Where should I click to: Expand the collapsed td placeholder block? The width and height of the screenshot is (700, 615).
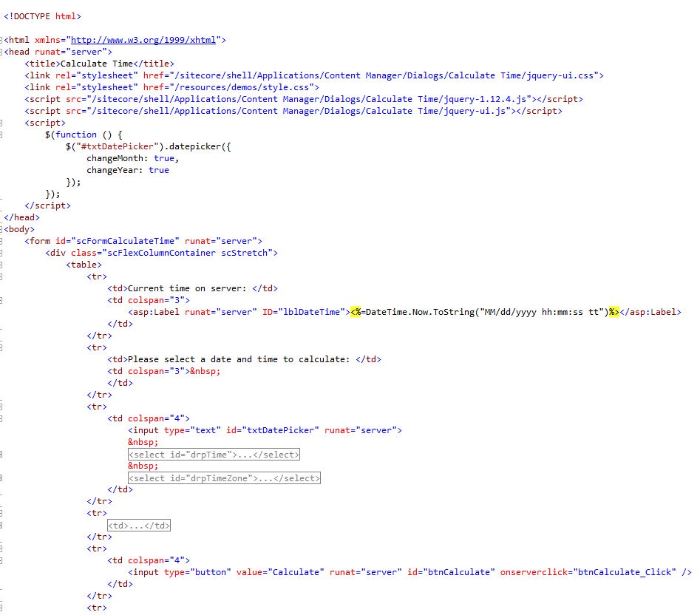(139, 526)
